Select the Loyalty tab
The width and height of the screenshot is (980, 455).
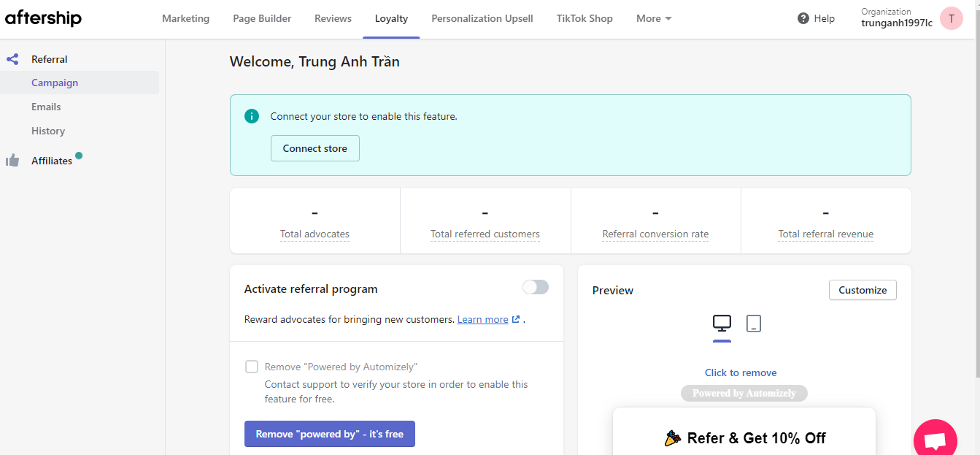391,18
